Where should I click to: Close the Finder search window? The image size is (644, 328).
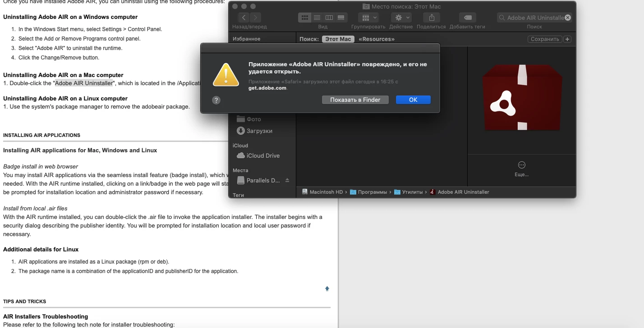[x=236, y=6]
